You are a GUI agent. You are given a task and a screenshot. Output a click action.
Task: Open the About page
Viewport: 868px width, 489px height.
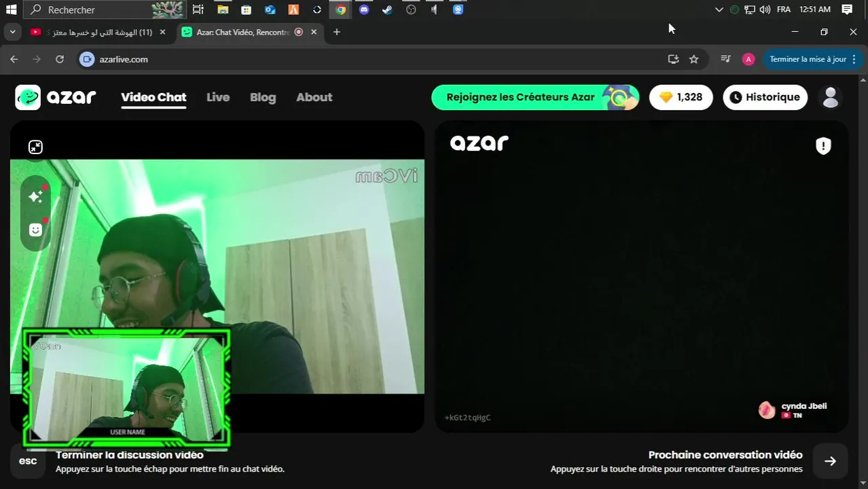pos(314,97)
